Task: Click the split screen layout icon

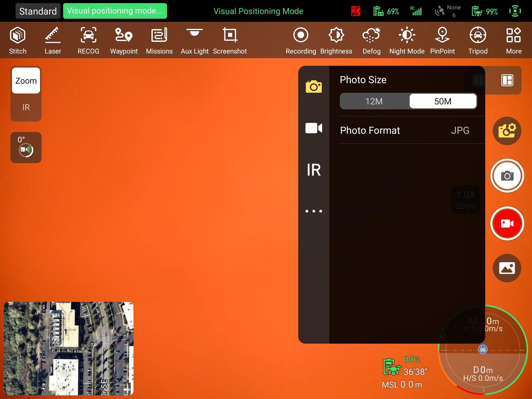Action: (478, 80)
